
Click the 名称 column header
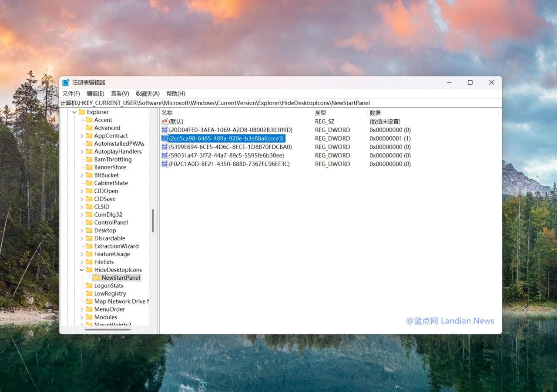(x=168, y=113)
